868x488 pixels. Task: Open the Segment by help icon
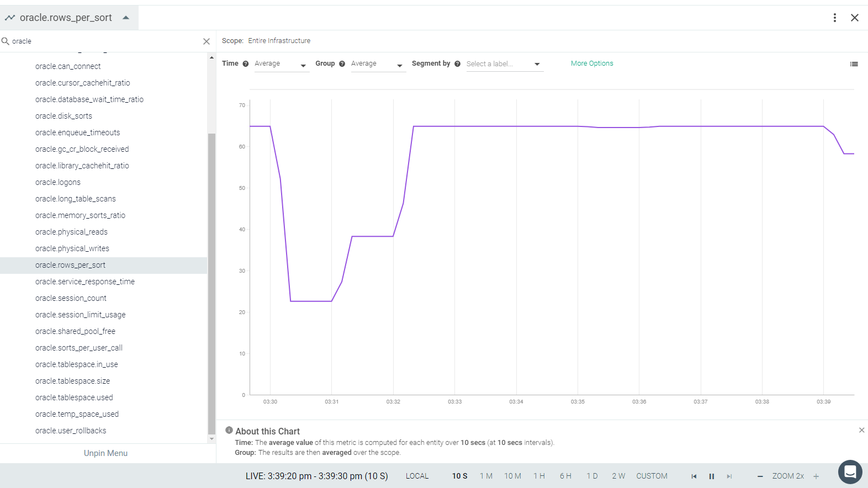(457, 64)
